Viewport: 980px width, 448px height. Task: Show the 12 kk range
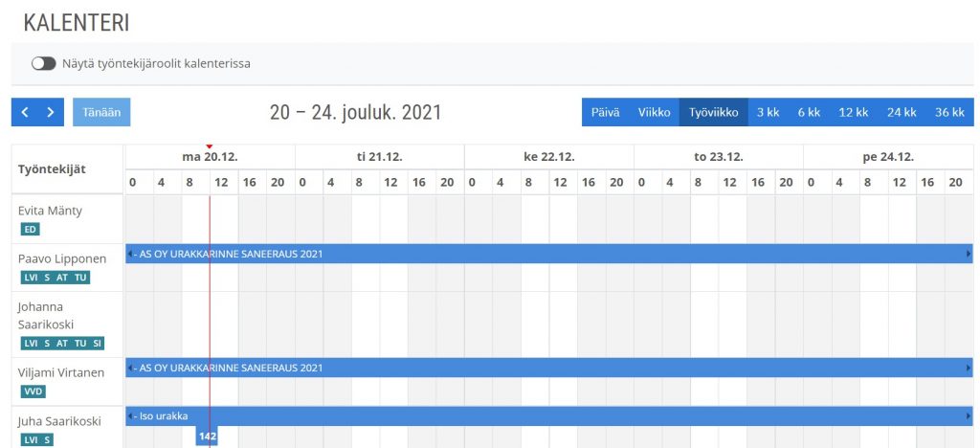(853, 112)
